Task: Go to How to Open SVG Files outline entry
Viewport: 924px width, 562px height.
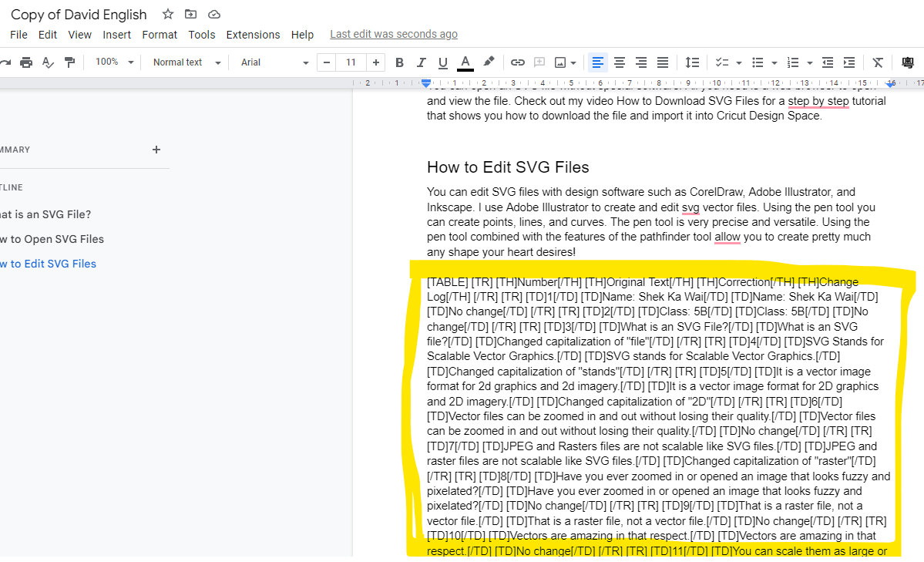Action: coord(52,240)
